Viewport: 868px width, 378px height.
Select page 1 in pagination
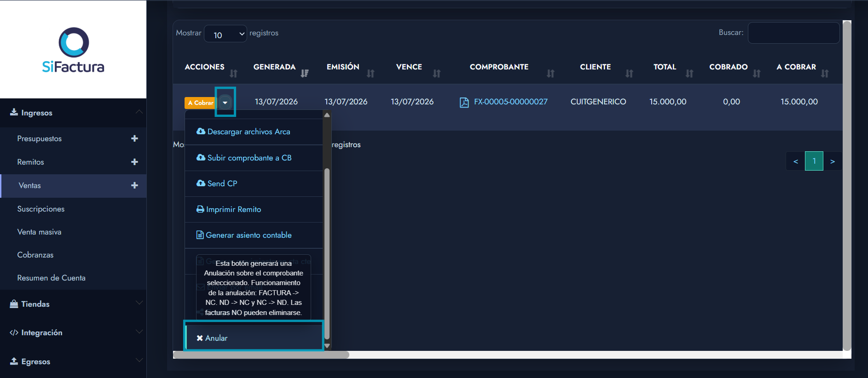click(x=814, y=161)
